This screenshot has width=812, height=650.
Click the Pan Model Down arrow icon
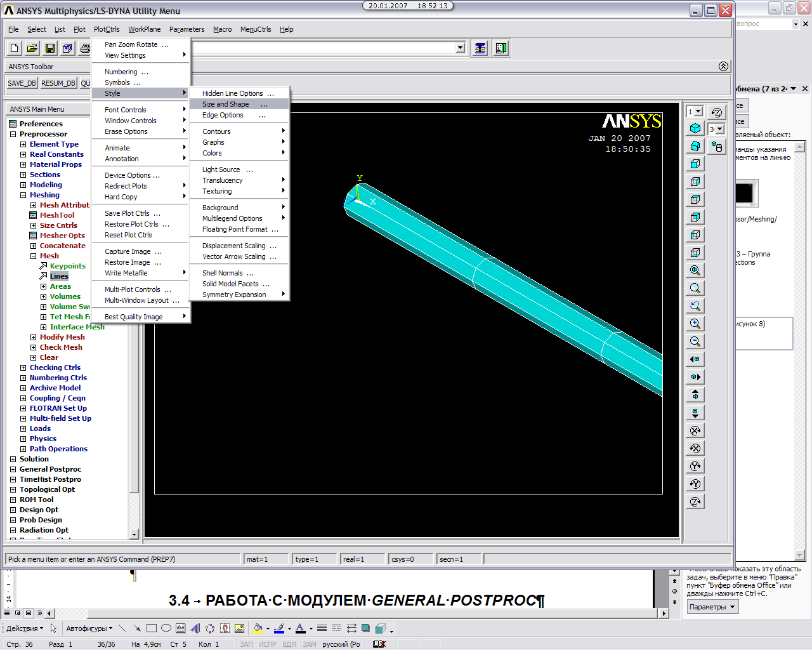pyautogui.click(x=695, y=413)
